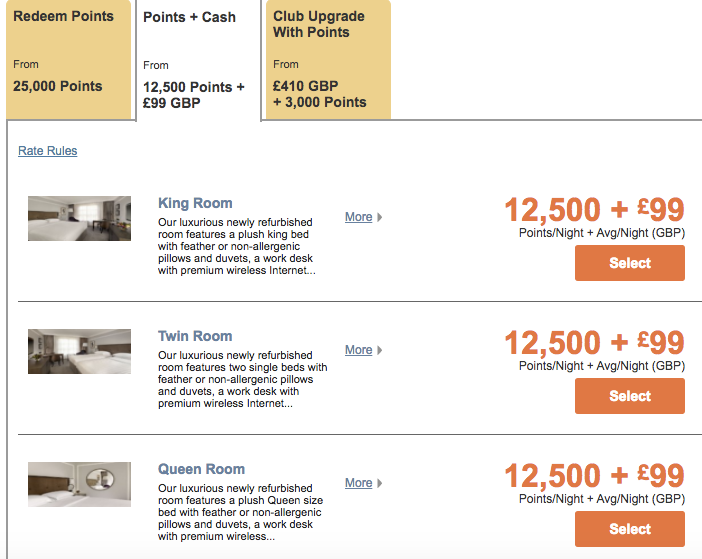Open the Twin Room title link
The image size is (702, 559).
195,336
